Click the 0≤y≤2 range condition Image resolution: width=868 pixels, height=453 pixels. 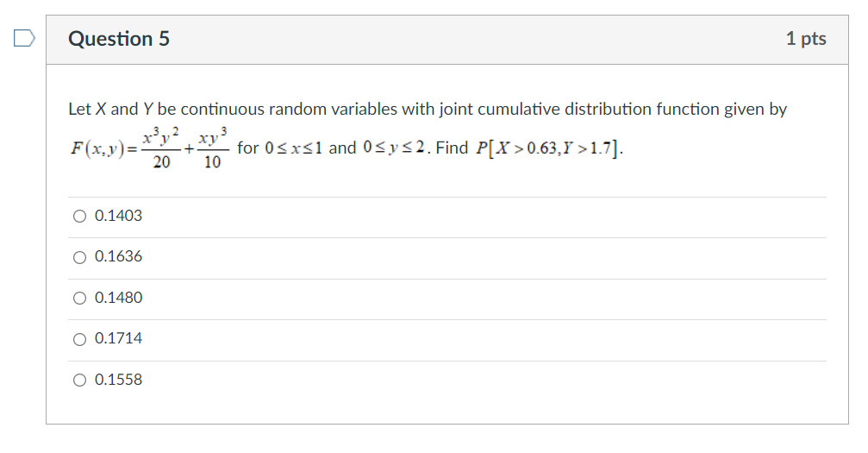pyautogui.click(x=394, y=148)
